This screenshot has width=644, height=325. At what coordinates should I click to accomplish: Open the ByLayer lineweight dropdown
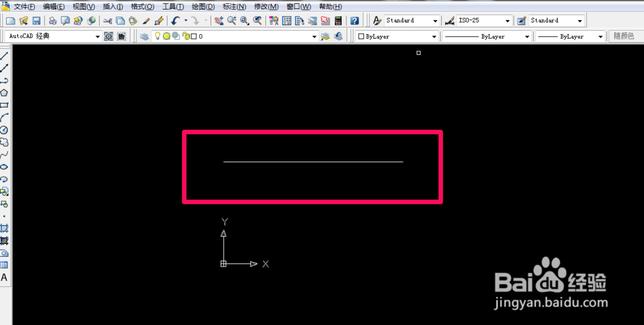[600, 37]
